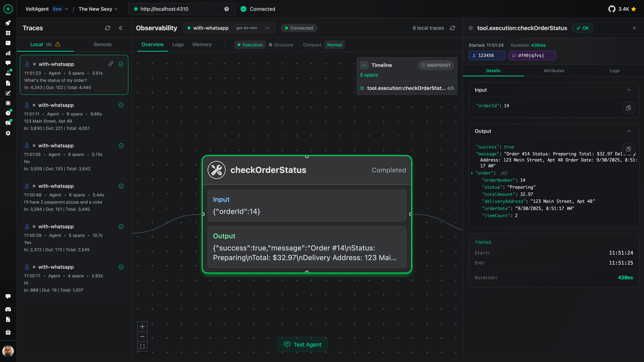Screen dimensions: 644x362
Task: Collapse the Timeline panel chevron
Action: [x=364, y=65]
